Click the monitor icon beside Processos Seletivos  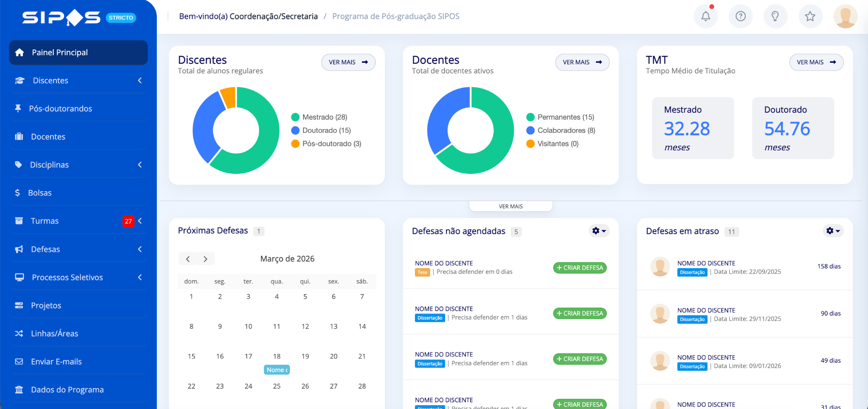(x=19, y=277)
